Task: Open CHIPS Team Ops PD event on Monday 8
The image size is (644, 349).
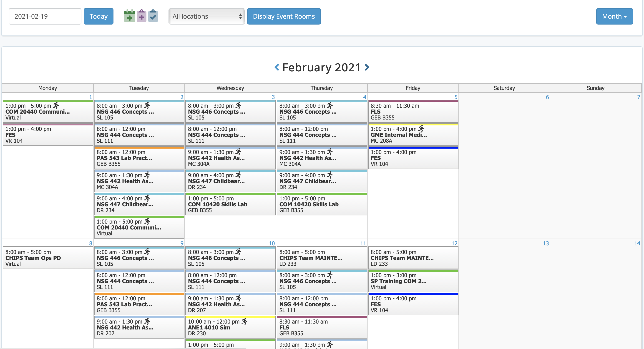Action: (48, 258)
